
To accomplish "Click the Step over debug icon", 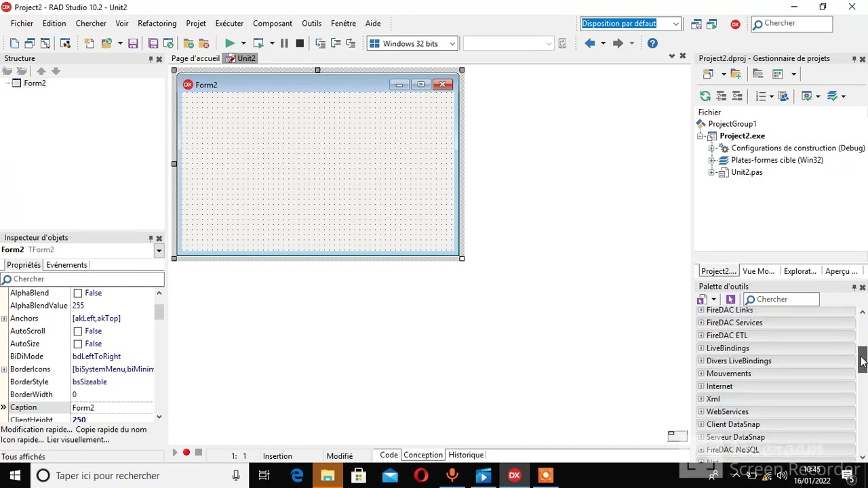I will (x=336, y=43).
